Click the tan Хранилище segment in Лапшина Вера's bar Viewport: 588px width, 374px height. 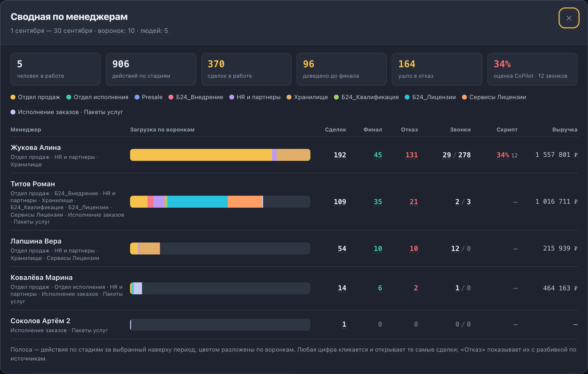tap(149, 249)
